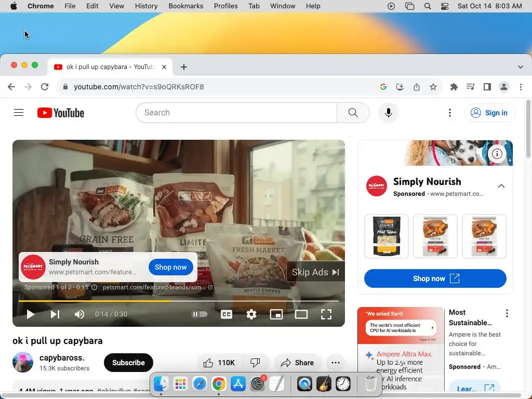Bookmark this tab star icon
Viewport: 532px width, 399px height.
tap(433, 87)
